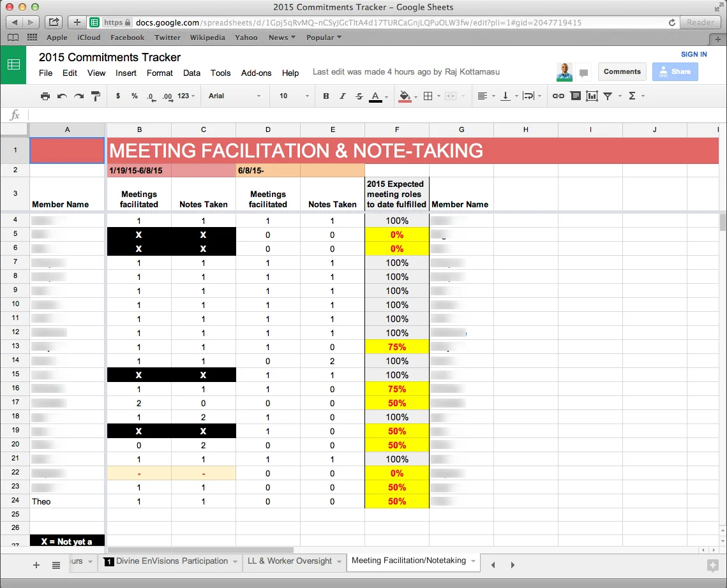Toggle Strikethrough formatting
The image size is (727, 588).
click(359, 96)
